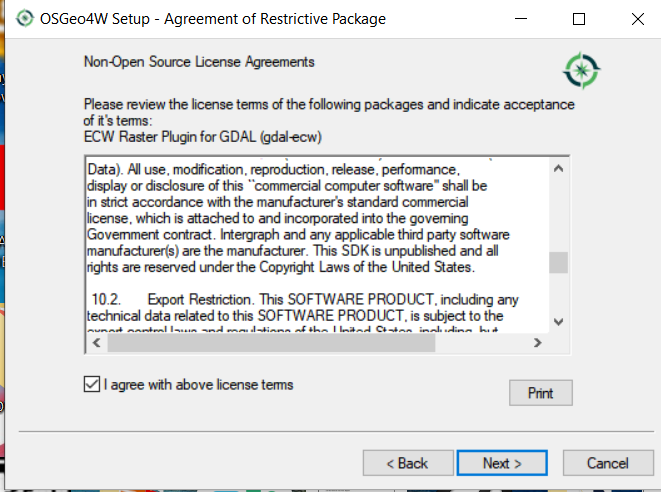Maximize the OSGeo4W Setup window
This screenshot has height=492, width=661.
pos(579,19)
